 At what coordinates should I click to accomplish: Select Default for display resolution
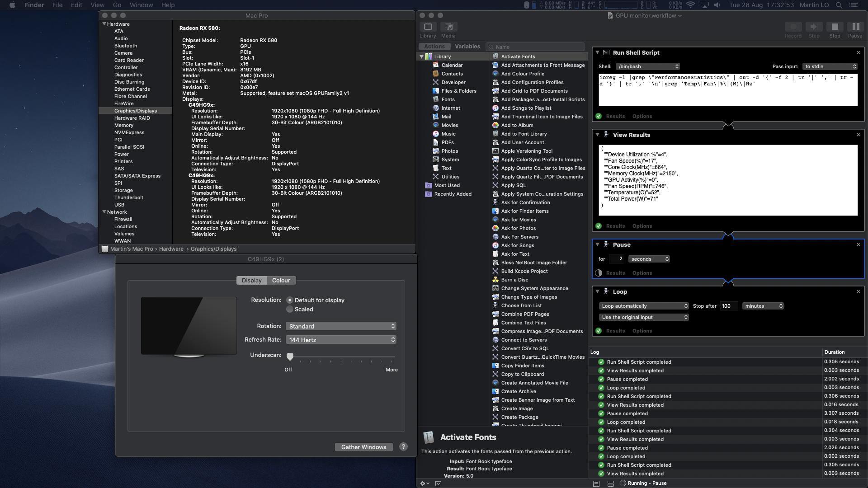(x=290, y=300)
